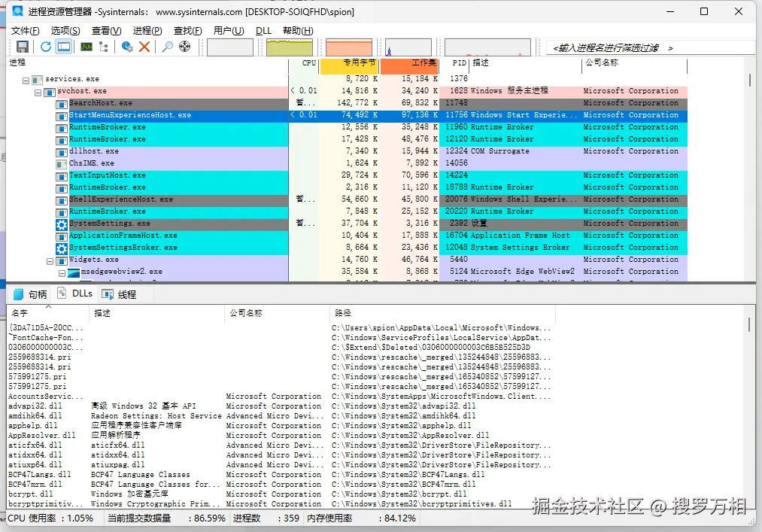
Task: Click the msedgewebview2.exe process icon
Action: pos(74,273)
